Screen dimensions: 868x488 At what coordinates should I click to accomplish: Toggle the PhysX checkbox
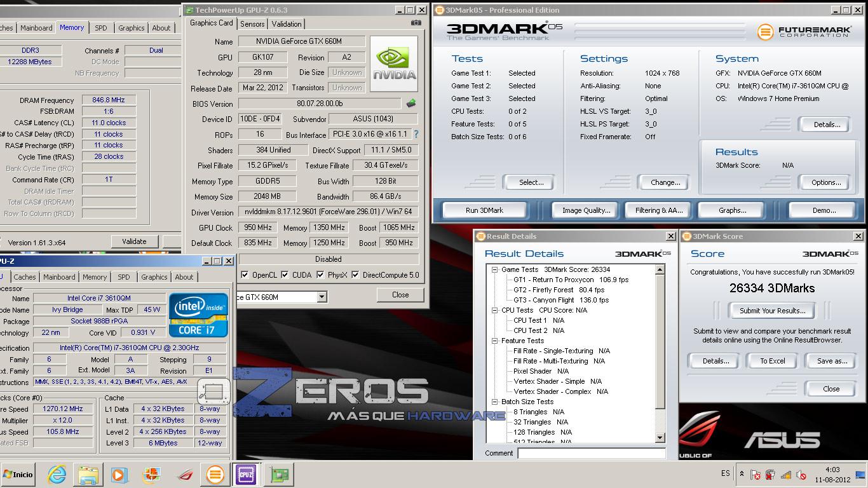(x=320, y=275)
